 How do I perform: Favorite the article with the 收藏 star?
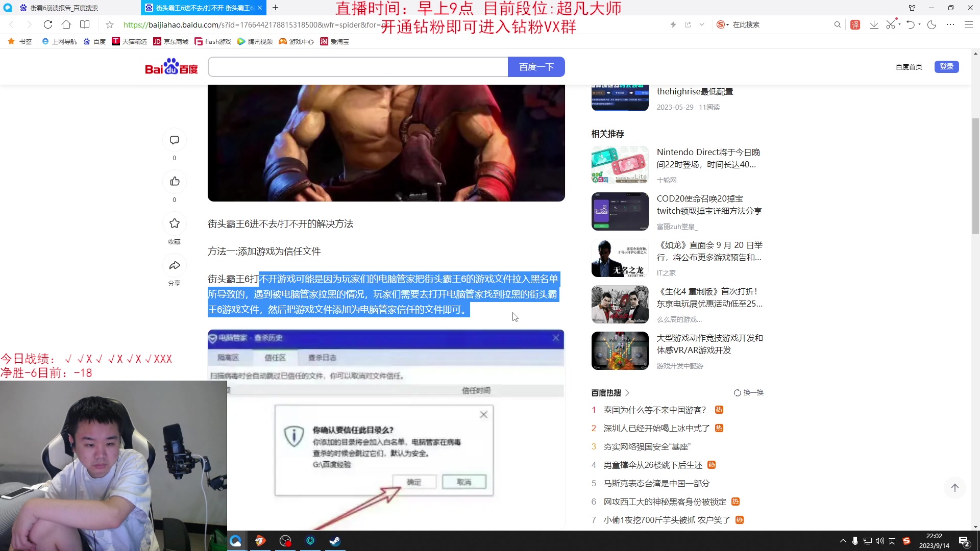coord(175,223)
